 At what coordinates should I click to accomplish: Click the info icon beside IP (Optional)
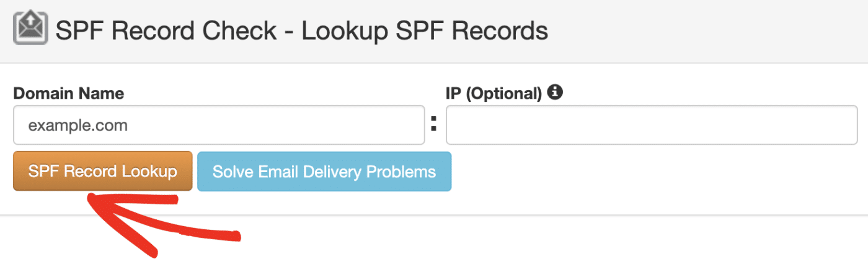coord(556,93)
